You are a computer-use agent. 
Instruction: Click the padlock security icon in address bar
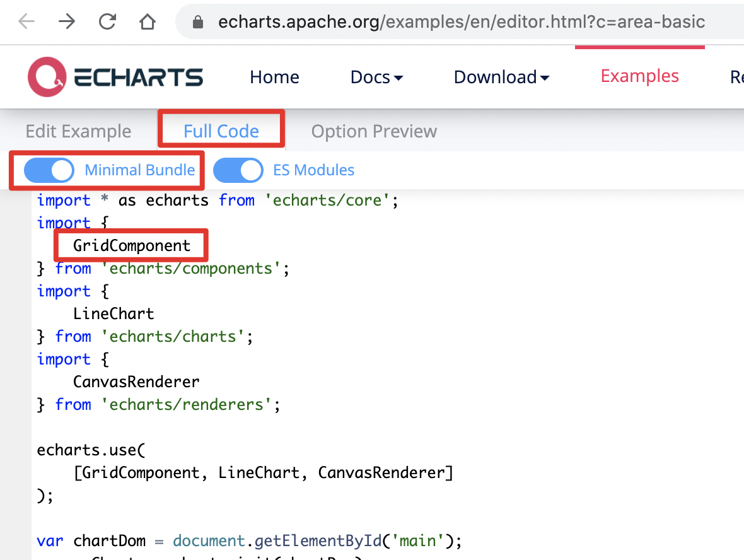click(197, 21)
